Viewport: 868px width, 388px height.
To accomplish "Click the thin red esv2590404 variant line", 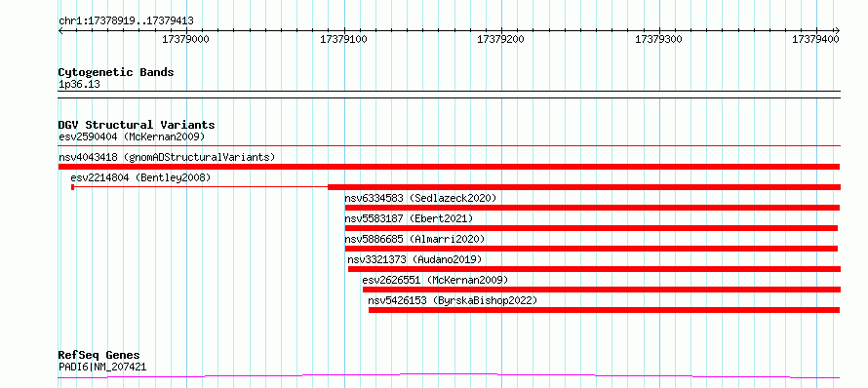I will [450, 145].
